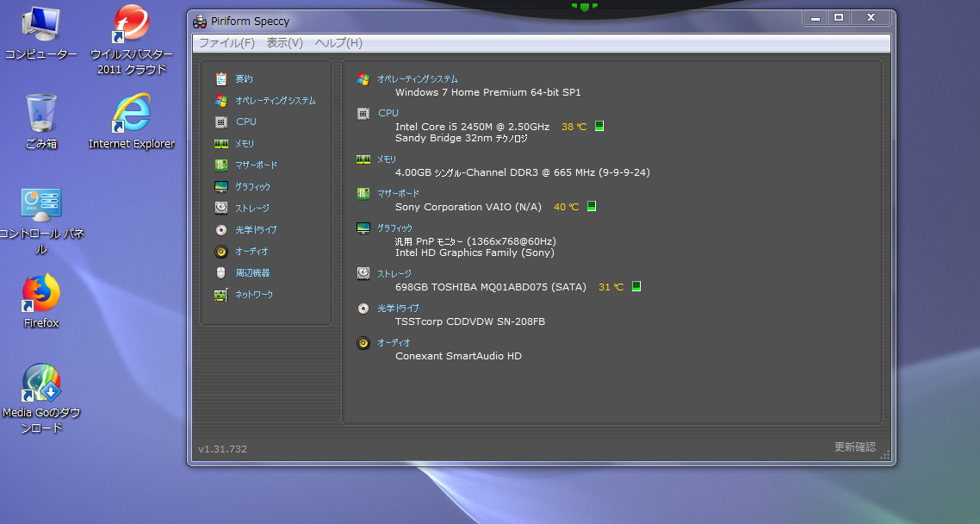Click the CPU temperature green status indicator
The image size is (980, 524).
[599, 126]
